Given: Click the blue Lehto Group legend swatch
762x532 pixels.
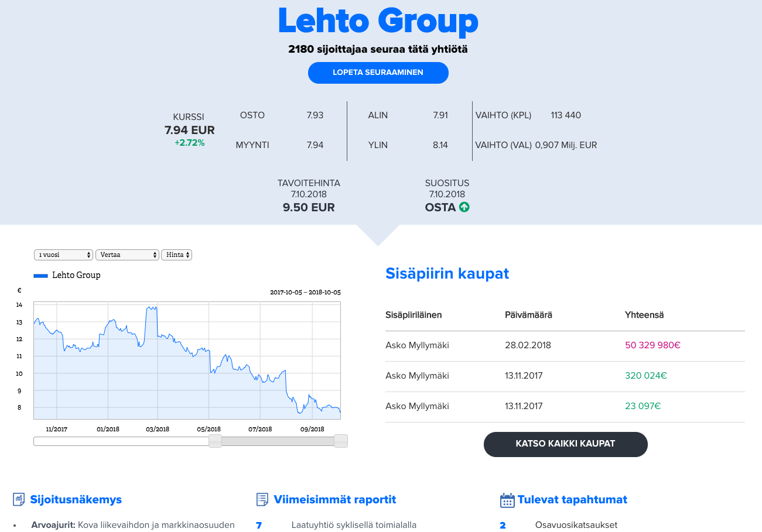Looking at the screenshot, I should tap(40, 275).
